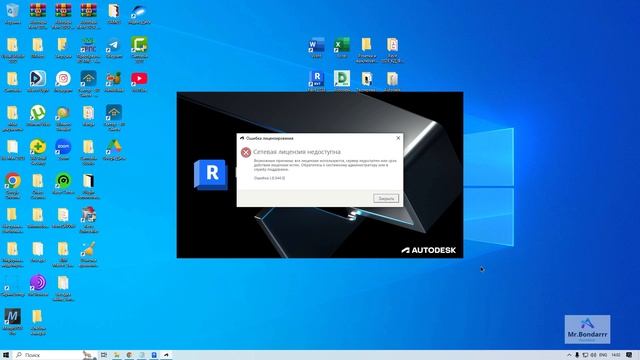Open the purple Tor Browser shortcut
Image resolution: width=640 pixels, height=360 pixels.
click(38, 285)
